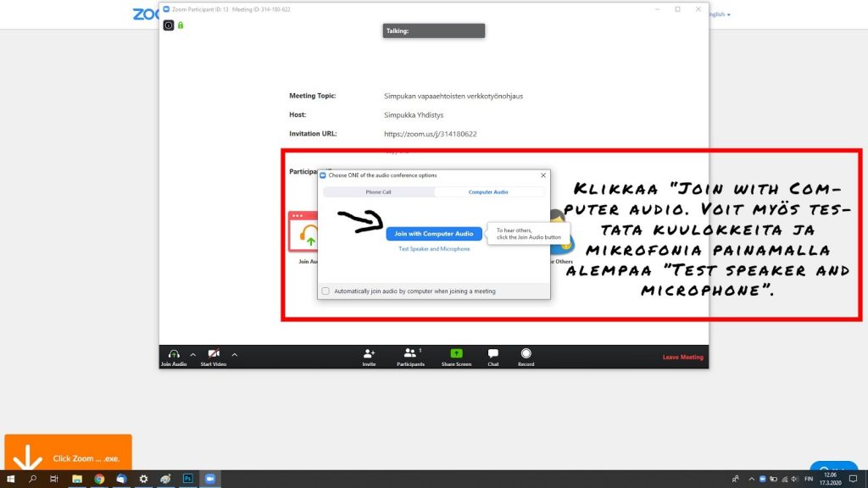Screen dimensions: 868x488
Task: Click the green encryption lock icon
Action: tap(181, 25)
